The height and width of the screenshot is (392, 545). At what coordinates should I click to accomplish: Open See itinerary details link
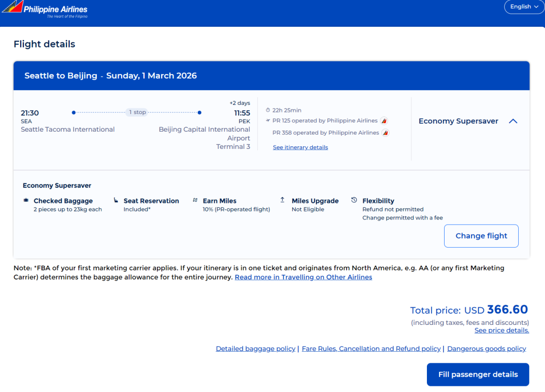[300, 147]
